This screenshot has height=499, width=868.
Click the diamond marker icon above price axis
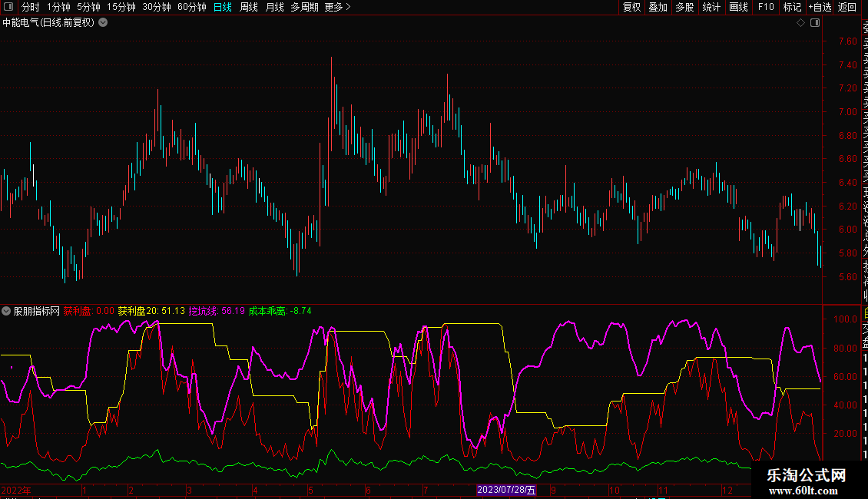coord(801,23)
